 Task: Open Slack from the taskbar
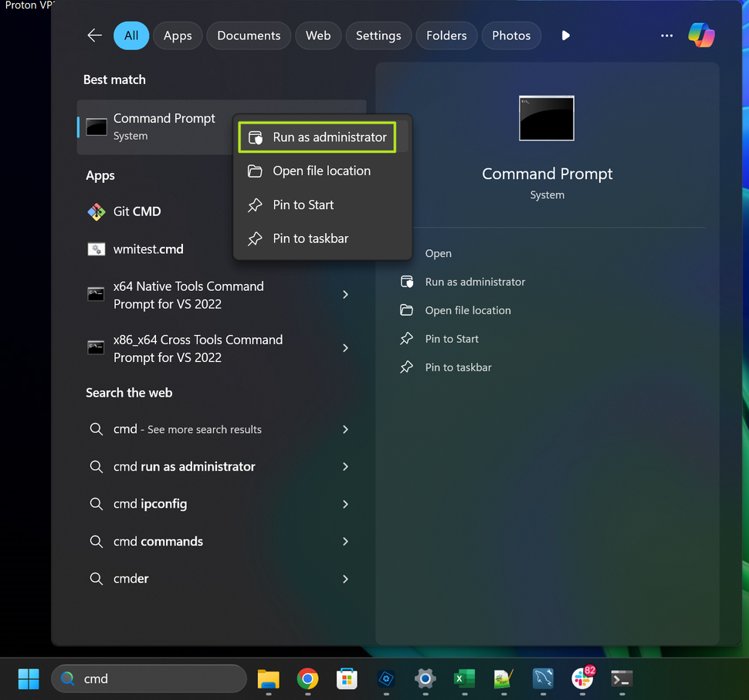(582, 680)
